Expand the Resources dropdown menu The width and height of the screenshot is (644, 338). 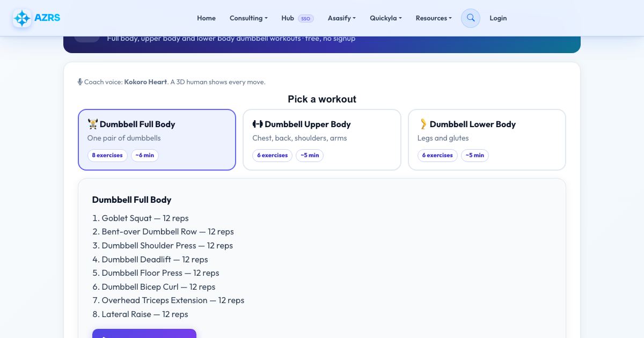click(434, 18)
